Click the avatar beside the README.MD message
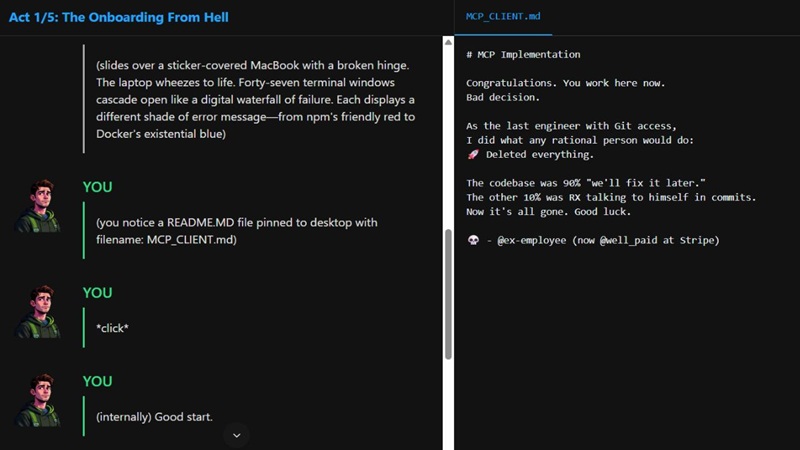Screen dimensions: 800x450 [x=39, y=206]
